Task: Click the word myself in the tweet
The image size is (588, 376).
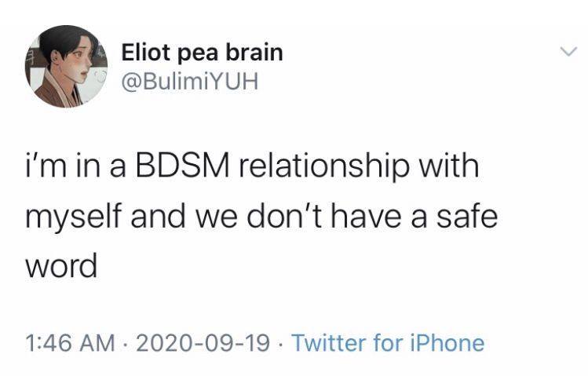Action: tap(74, 218)
